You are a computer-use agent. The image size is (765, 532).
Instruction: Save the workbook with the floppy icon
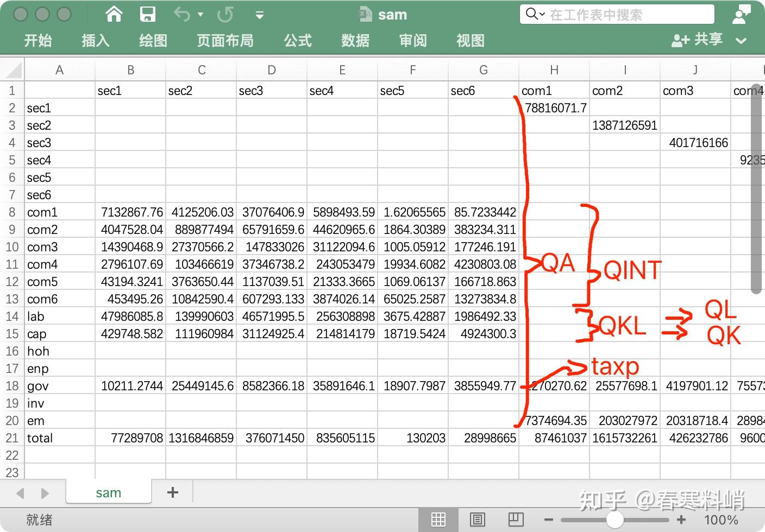(x=148, y=14)
